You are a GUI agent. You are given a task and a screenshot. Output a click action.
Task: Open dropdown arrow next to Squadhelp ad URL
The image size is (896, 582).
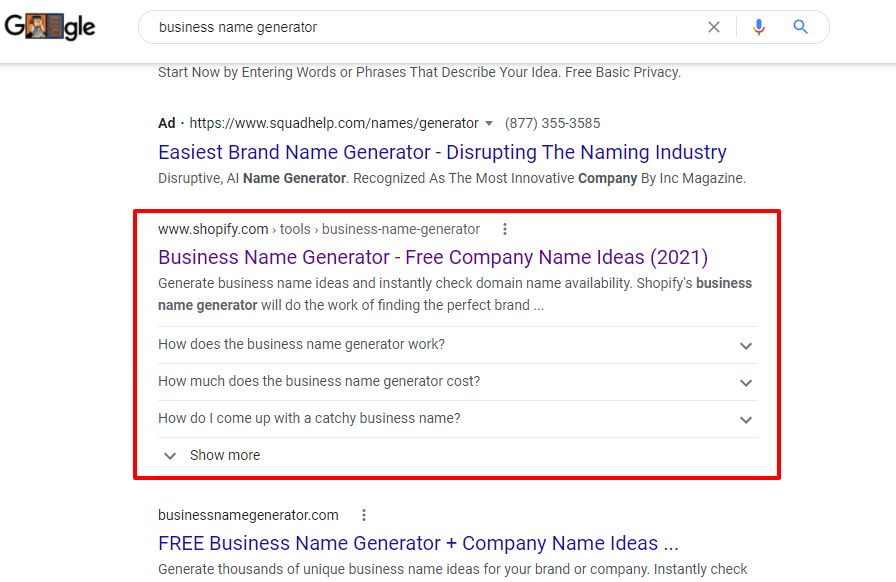(489, 124)
